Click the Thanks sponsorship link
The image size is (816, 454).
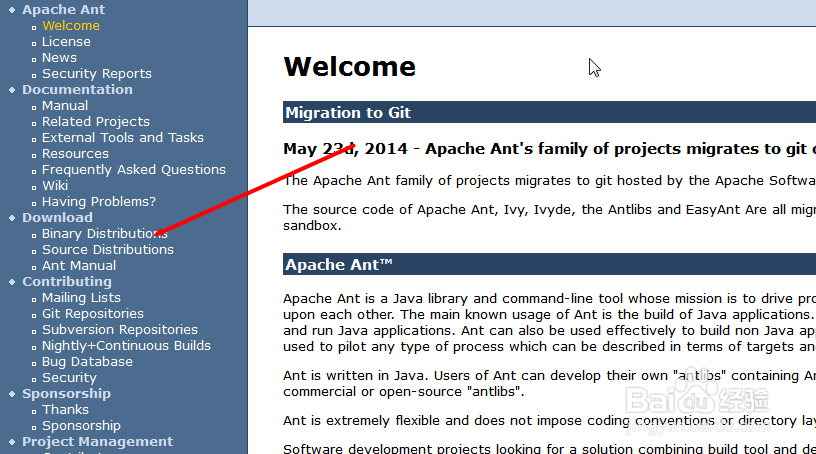65,410
